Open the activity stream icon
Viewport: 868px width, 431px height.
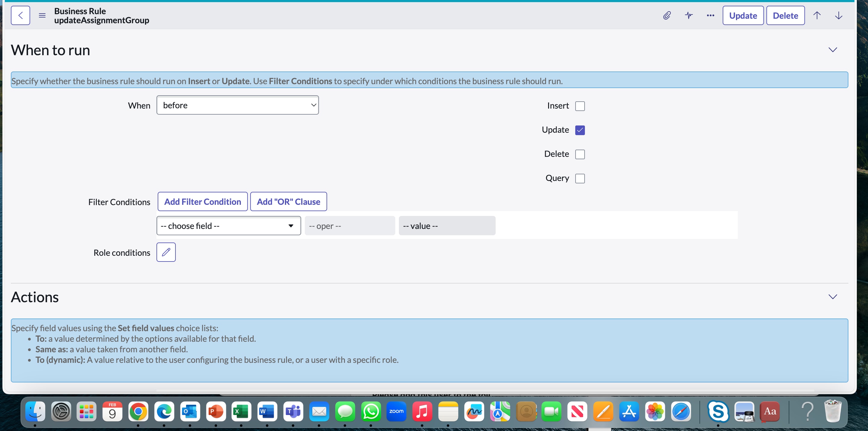tap(689, 15)
